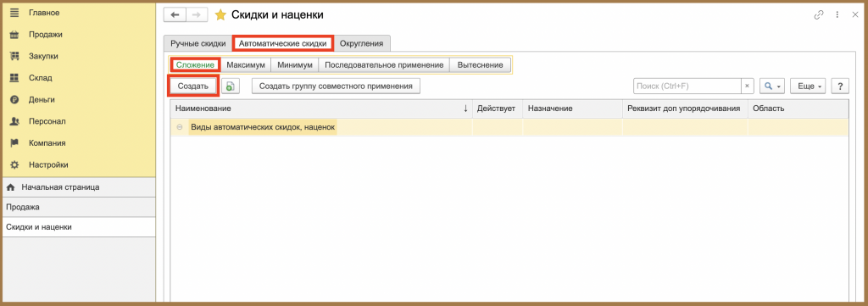Click the Создать button
Screen dimensions: 868x306
tap(192, 86)
